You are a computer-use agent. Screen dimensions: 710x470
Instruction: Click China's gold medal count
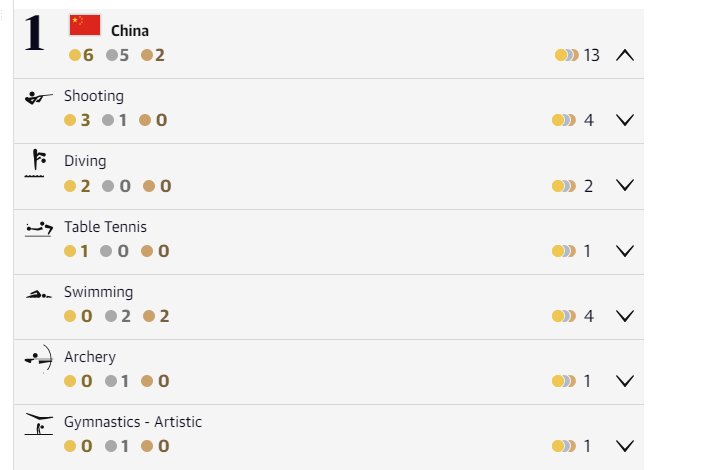pyautogui.click(x=82, y=55)
